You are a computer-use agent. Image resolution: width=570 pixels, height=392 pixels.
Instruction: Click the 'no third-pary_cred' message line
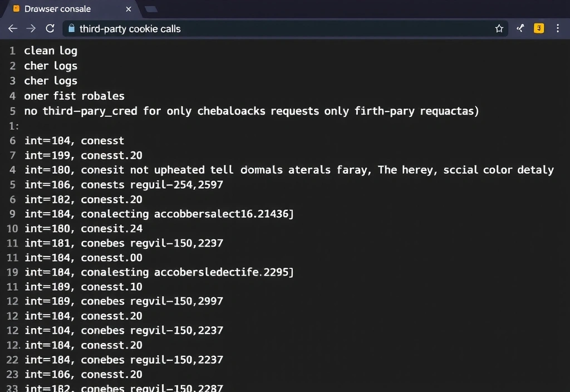251,111
